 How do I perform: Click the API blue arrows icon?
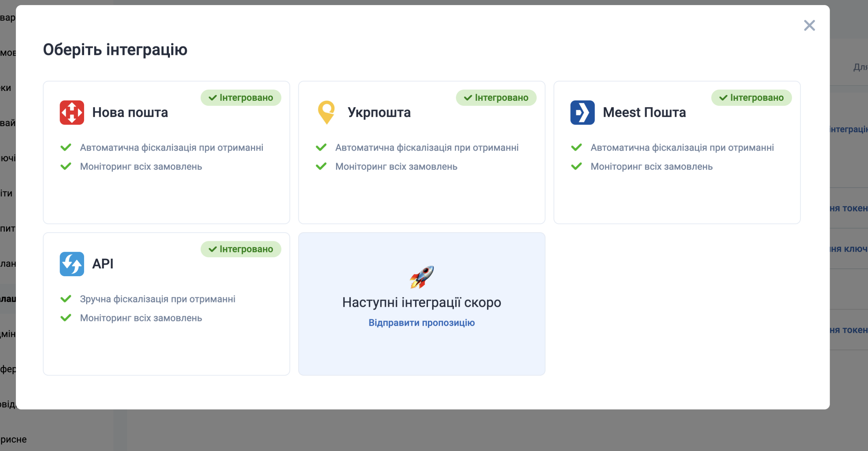72,264
